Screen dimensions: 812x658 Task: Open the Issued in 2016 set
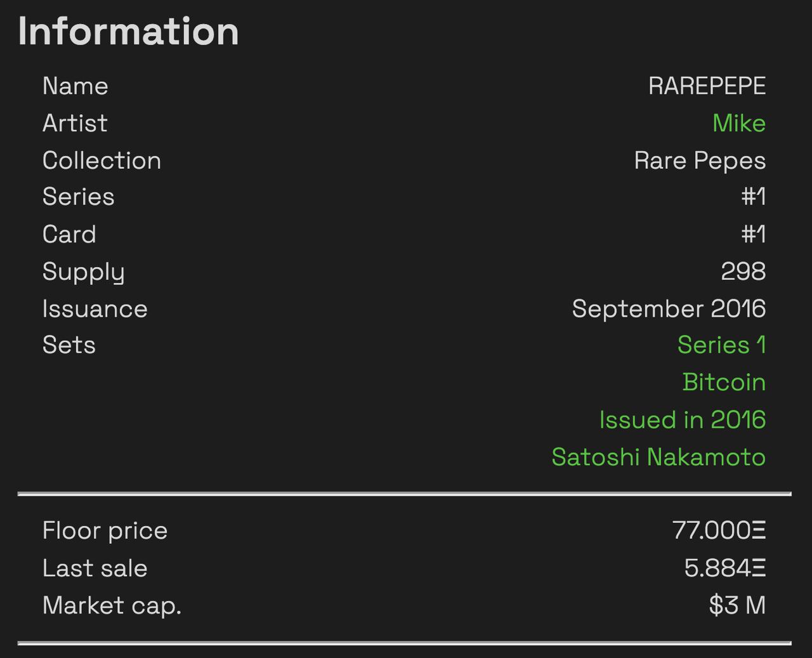tap(683, 420)
